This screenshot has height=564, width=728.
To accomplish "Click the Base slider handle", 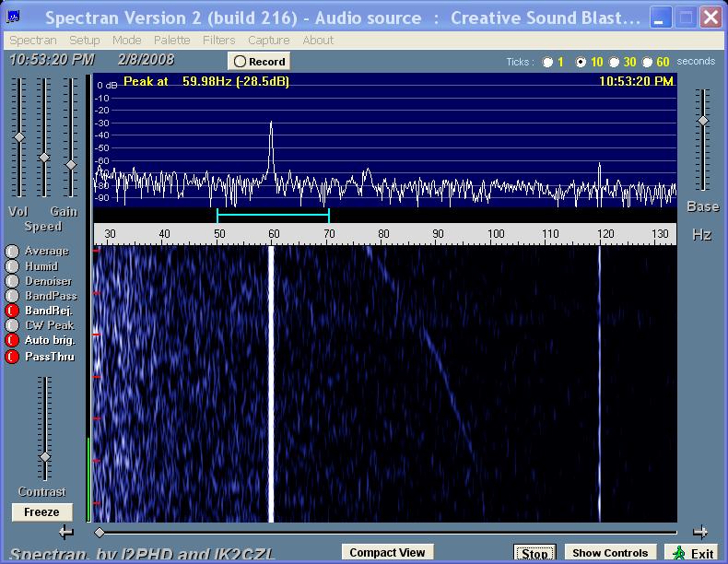I will 703,121.
